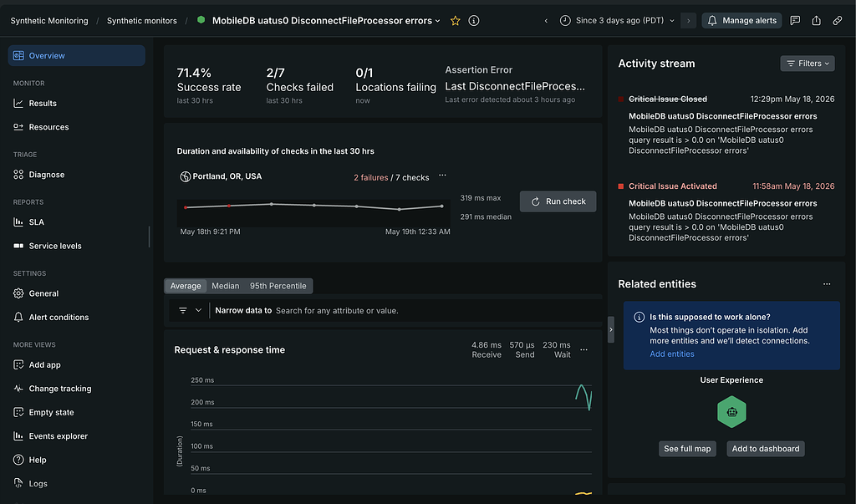This screenshot has width=856, height=504.
Task: Click the Logs icon in sidebar
Action: click(18, 484)
